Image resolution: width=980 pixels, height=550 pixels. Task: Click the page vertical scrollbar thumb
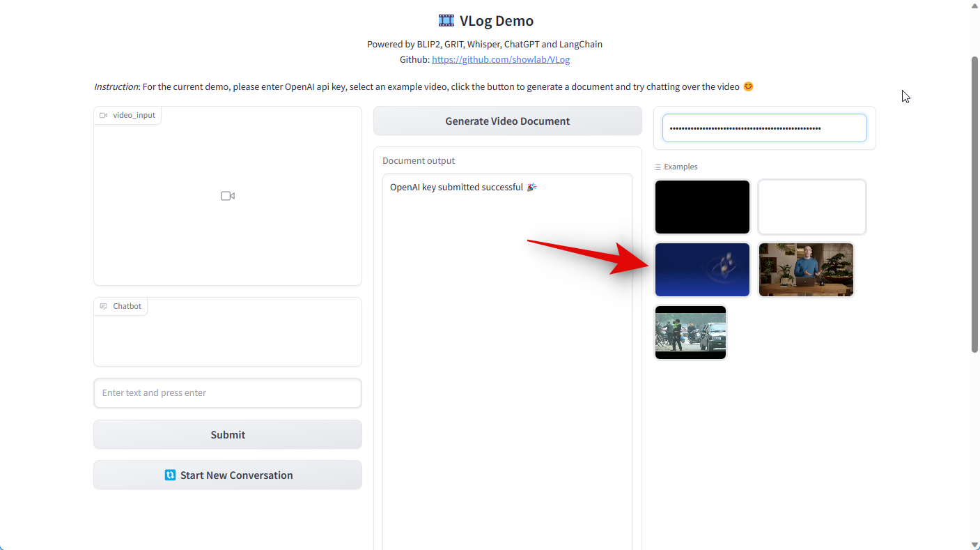point(974,204)
